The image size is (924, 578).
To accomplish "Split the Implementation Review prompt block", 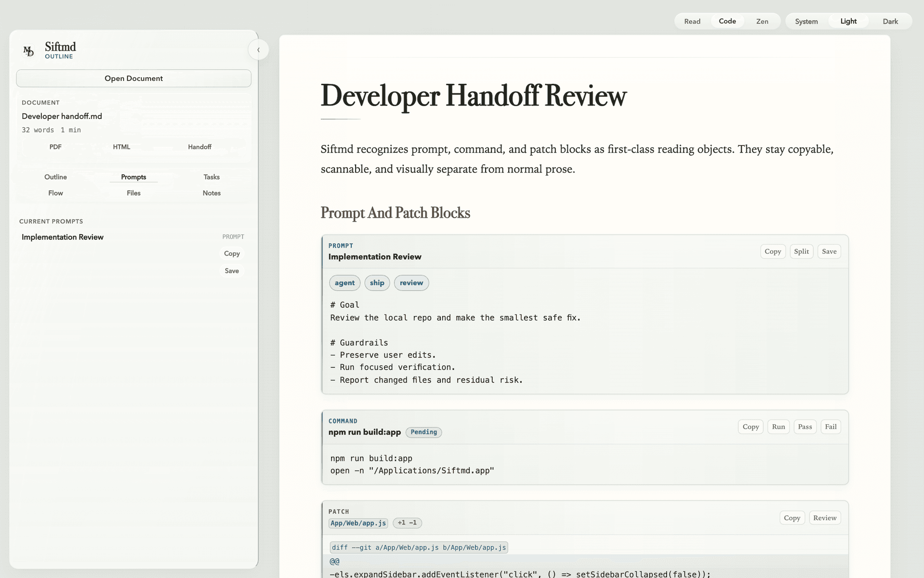I will point(802,251).
